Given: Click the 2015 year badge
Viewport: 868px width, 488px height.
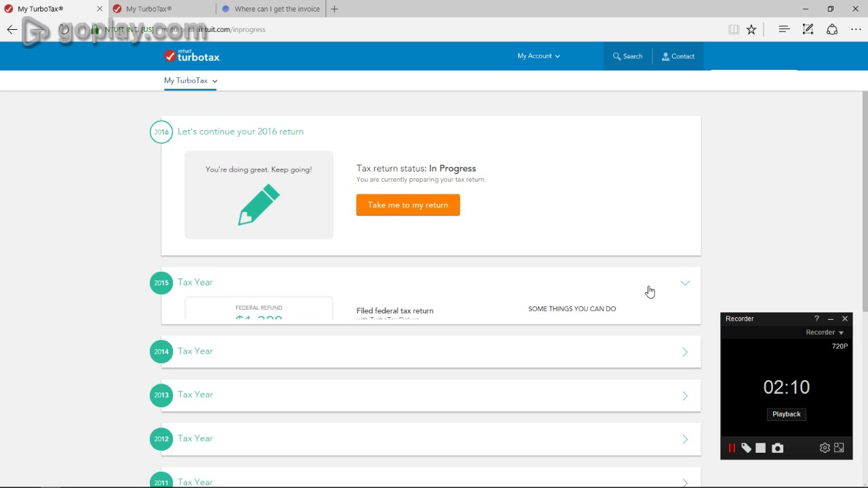Looking at the screenshot, I should [161, 283].
